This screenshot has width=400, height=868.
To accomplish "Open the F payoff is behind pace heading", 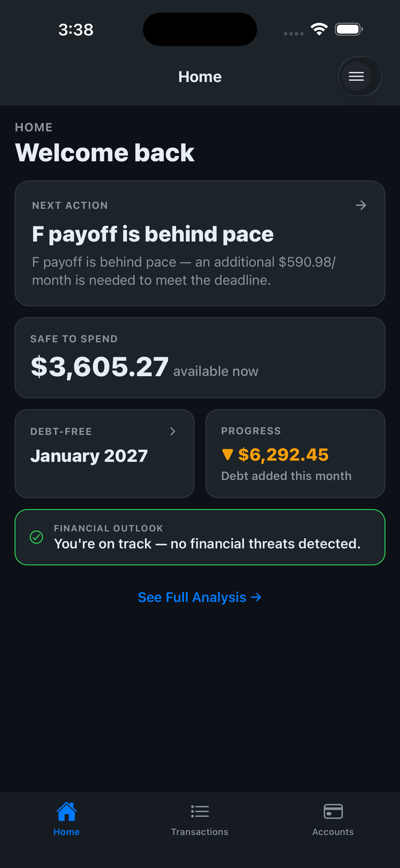I will [x=153, y=234].
